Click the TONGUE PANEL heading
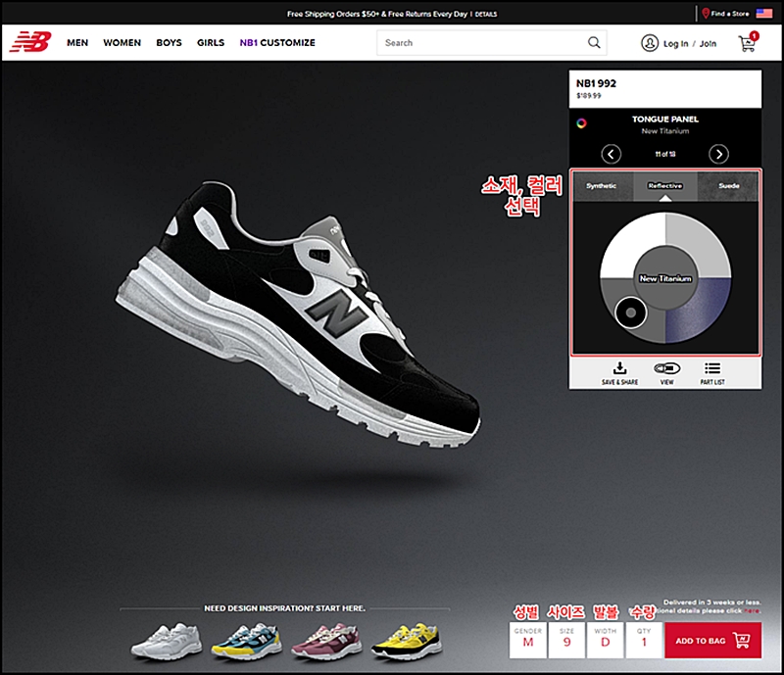Screen dimensions: 784x675 click(x=665, y=119)
